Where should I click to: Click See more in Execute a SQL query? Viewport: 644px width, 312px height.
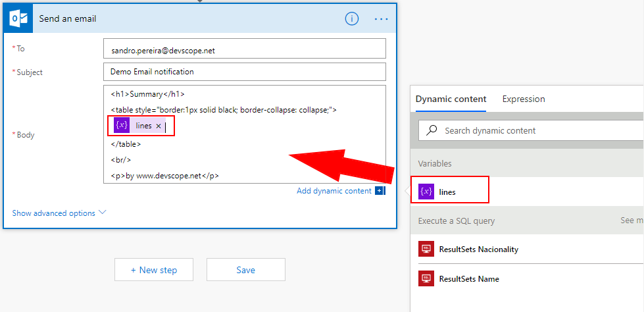pyautogui.click(x=632, y=221)
